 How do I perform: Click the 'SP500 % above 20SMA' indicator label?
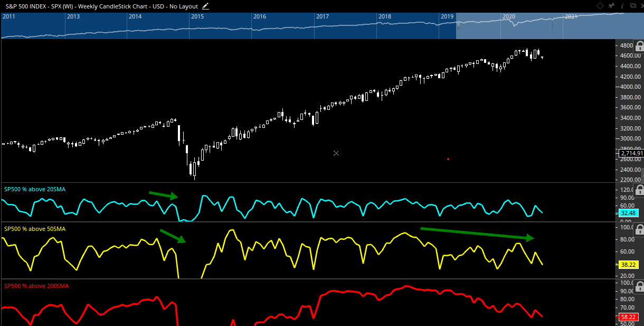tap(35, 189)
